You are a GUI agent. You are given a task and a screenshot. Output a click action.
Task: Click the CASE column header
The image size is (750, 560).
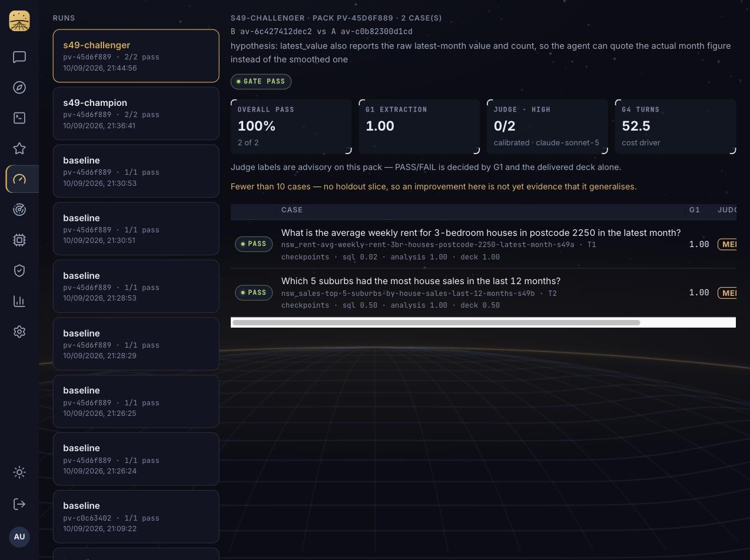point(292,210)
